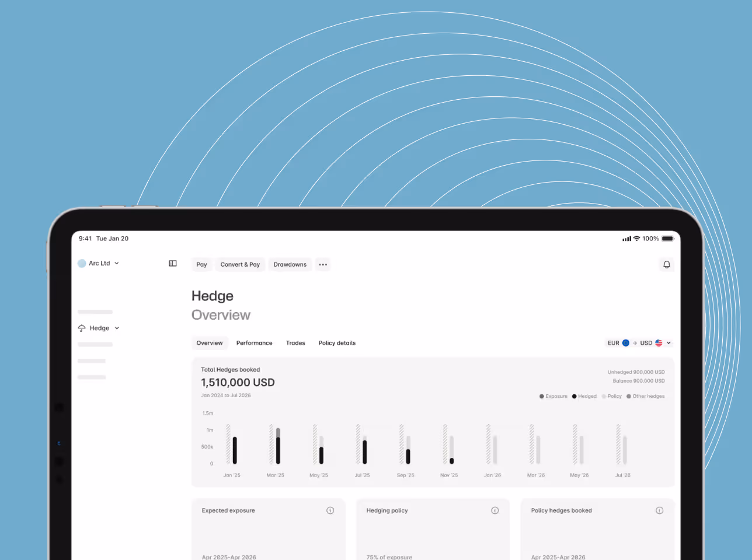
Task: Click the Balance 900,000 USD text
Action: point(639,381)
